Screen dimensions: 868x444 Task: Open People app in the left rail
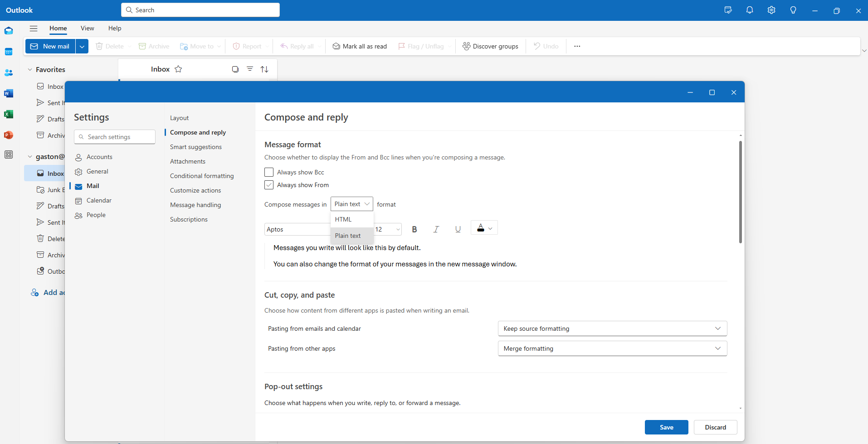point(9,72)
